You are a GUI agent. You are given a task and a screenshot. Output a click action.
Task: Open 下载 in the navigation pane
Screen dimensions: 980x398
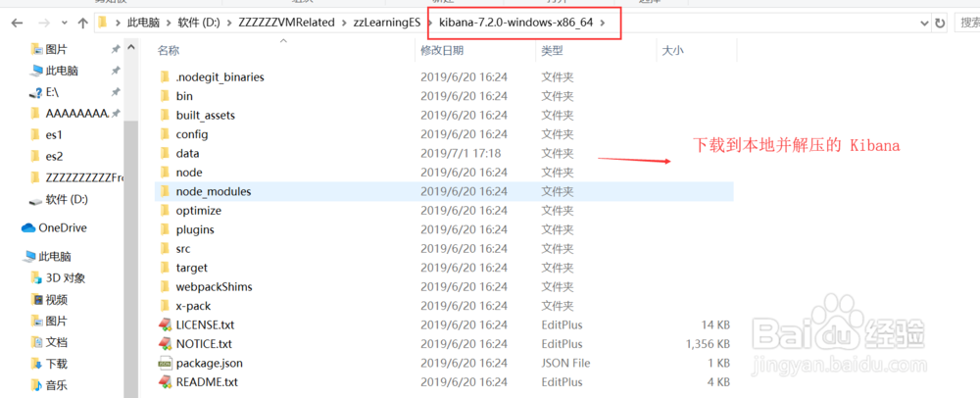tap(57, 363)
